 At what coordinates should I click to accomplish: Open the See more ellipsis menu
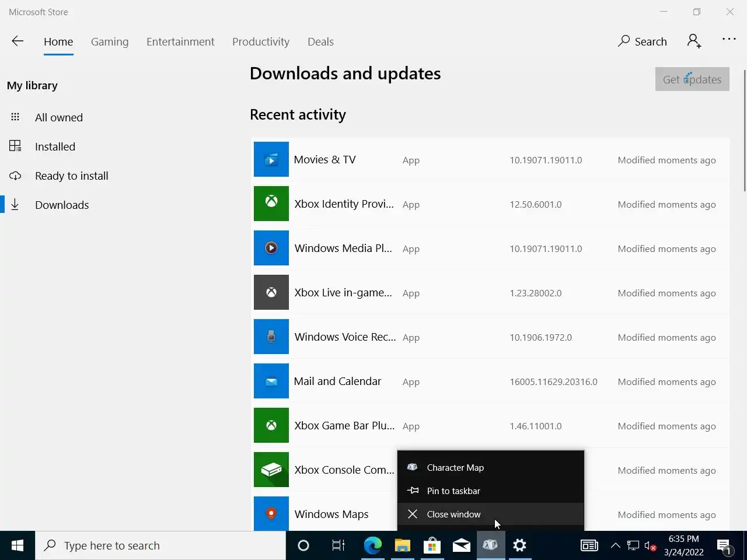[x=729, y=39]
